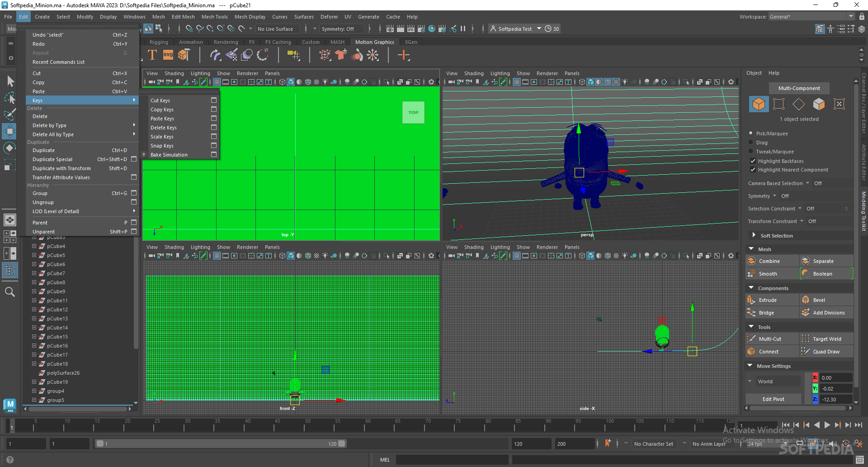Viewport: 868px width, 467px height.
Task: Click the auto keyframe toggle icon near Character Set
Action: coord(608,443)
